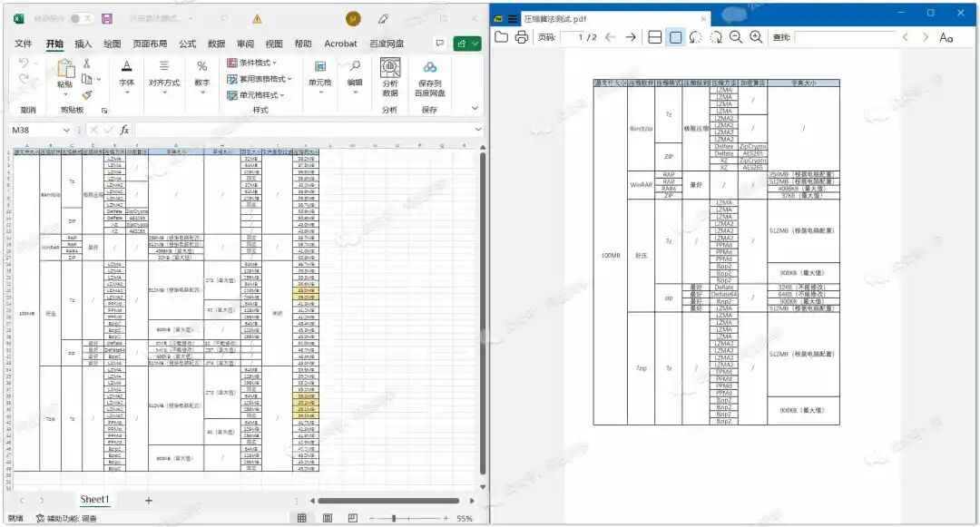The image size is (980, 527).
Task: Switch to the 公式 ribbon tab
Action: pyautogui.click(x=188, y=44)
